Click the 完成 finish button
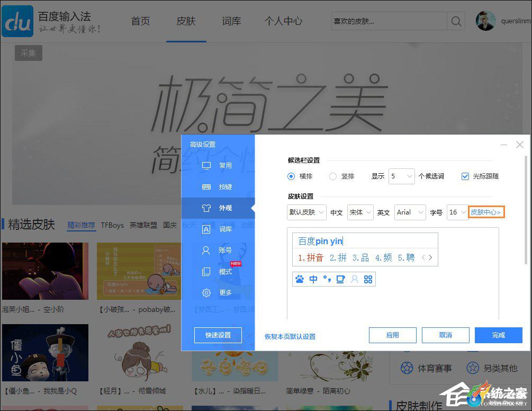 (499, 335)
